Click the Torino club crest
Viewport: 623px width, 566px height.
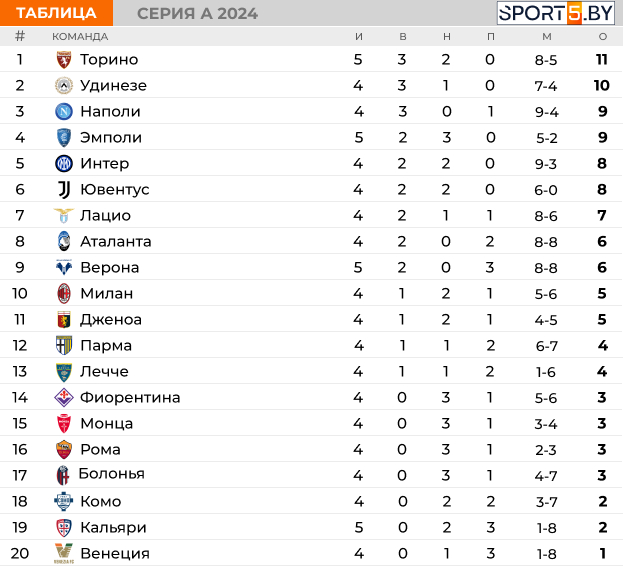(64, 60)
